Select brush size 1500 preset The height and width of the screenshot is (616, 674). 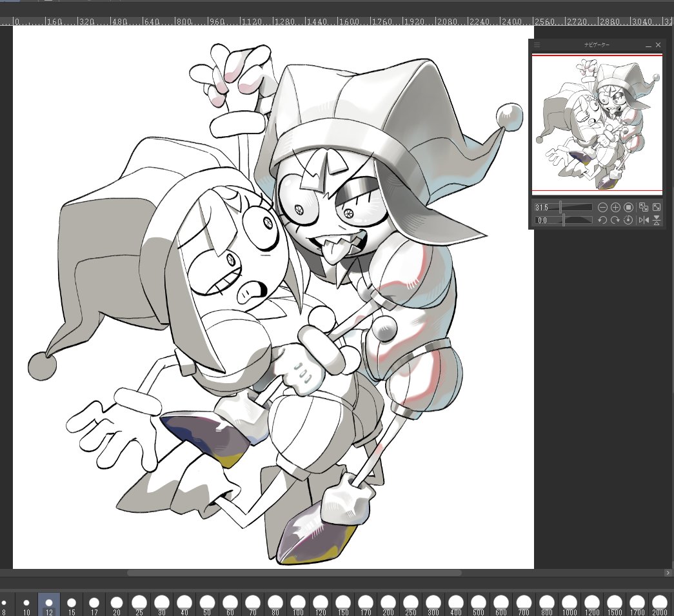tap(615, 604)
